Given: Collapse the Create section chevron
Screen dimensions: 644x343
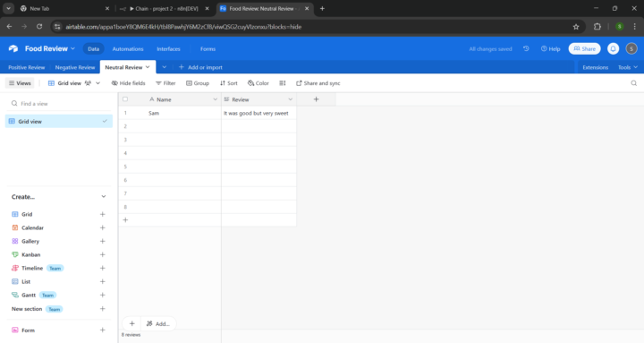Looking at the screenshot, I should point(104,197).
